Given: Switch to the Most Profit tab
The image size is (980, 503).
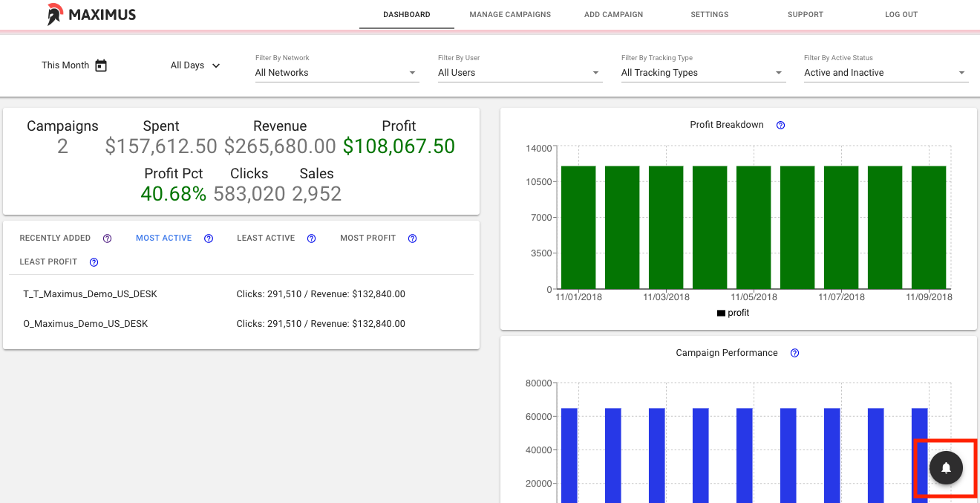Looking at the screenshot, I should 368,238.
